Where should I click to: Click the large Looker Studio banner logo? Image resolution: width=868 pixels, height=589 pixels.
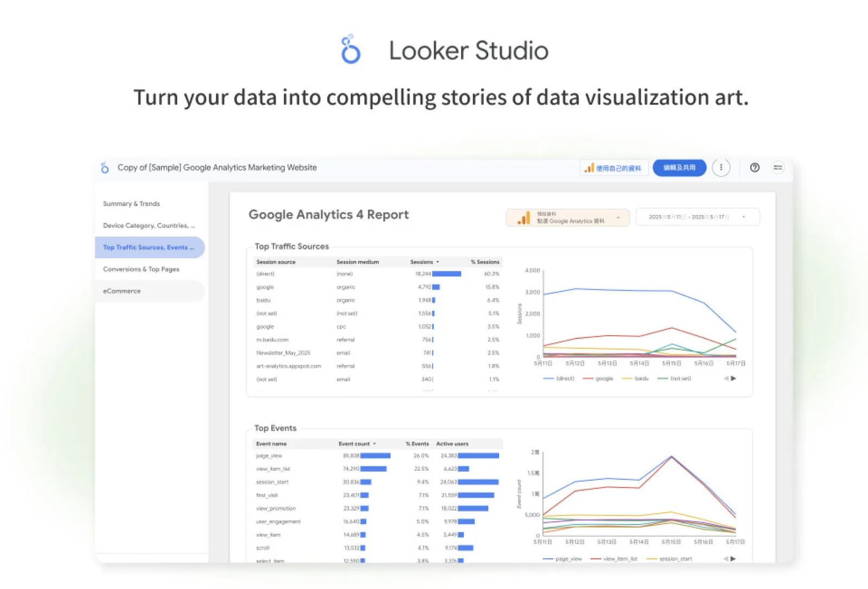pos(350,49)
